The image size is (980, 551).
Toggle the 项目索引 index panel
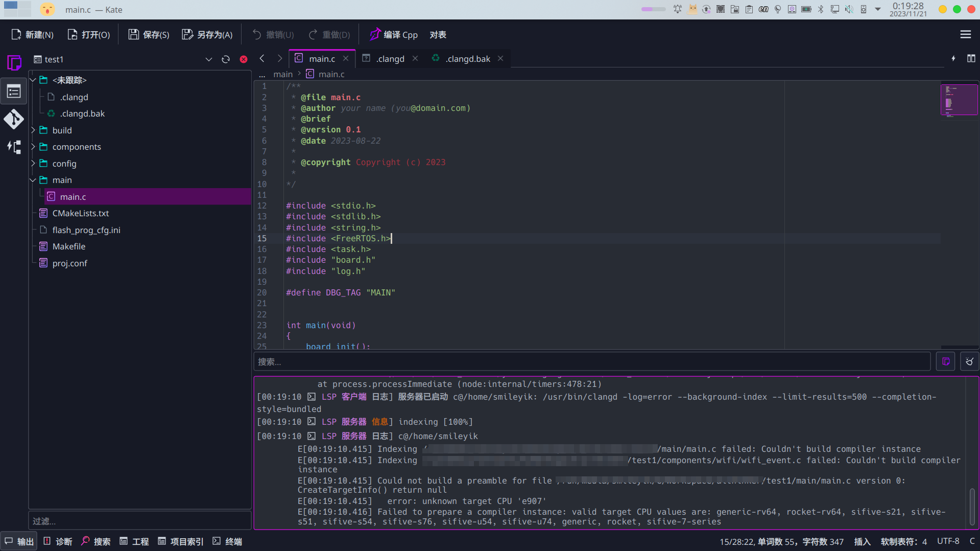(181, 542)
